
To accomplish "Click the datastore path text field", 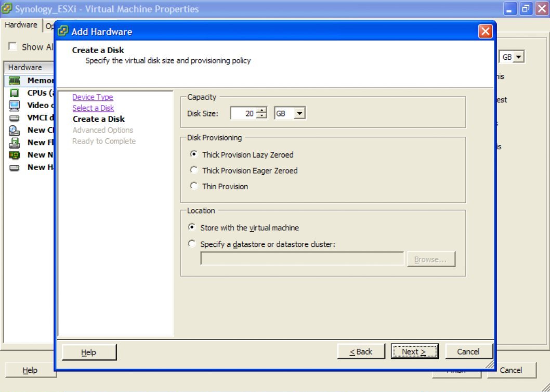I will (x=302, y=259).
